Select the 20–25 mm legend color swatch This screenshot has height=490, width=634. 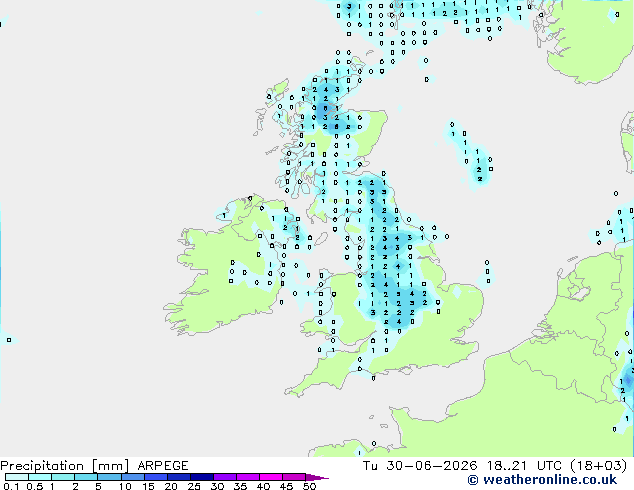178,477
